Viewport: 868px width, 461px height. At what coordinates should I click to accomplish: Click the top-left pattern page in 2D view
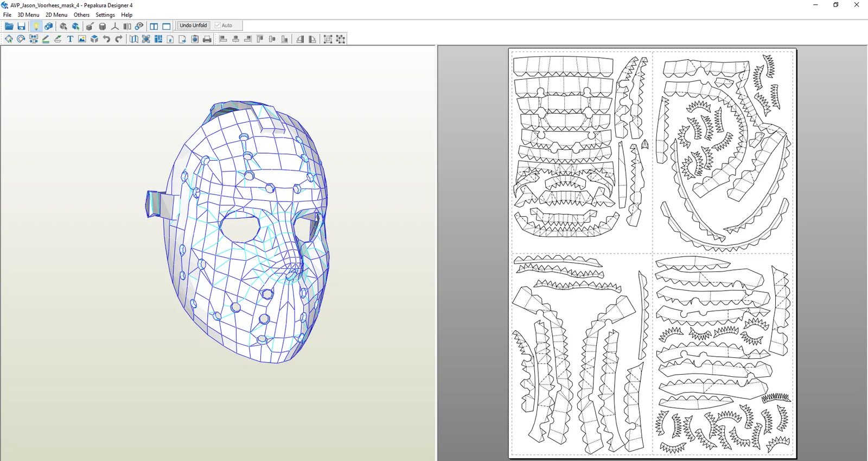[x=582, y=152]
